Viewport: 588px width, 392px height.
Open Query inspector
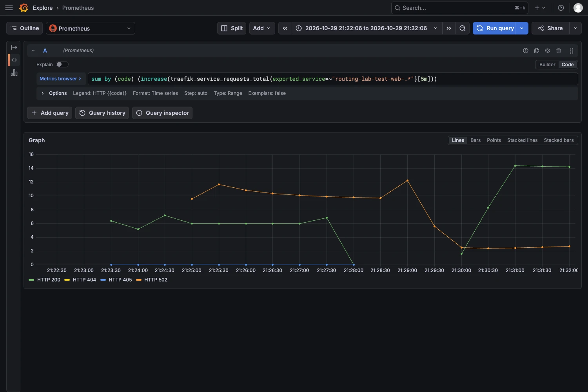click(x=162, y=113)
